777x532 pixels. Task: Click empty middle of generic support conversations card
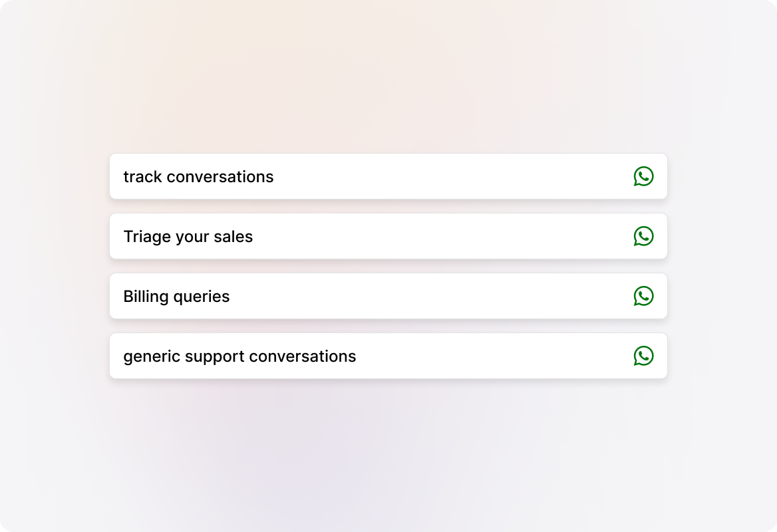pos(492,356)
